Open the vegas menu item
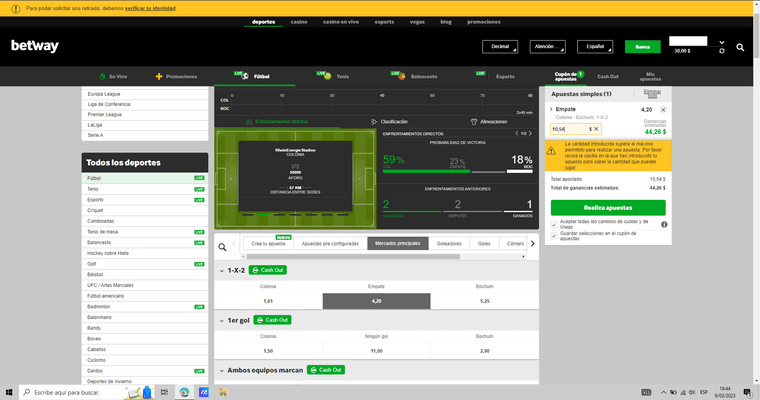 coord(417,22)
